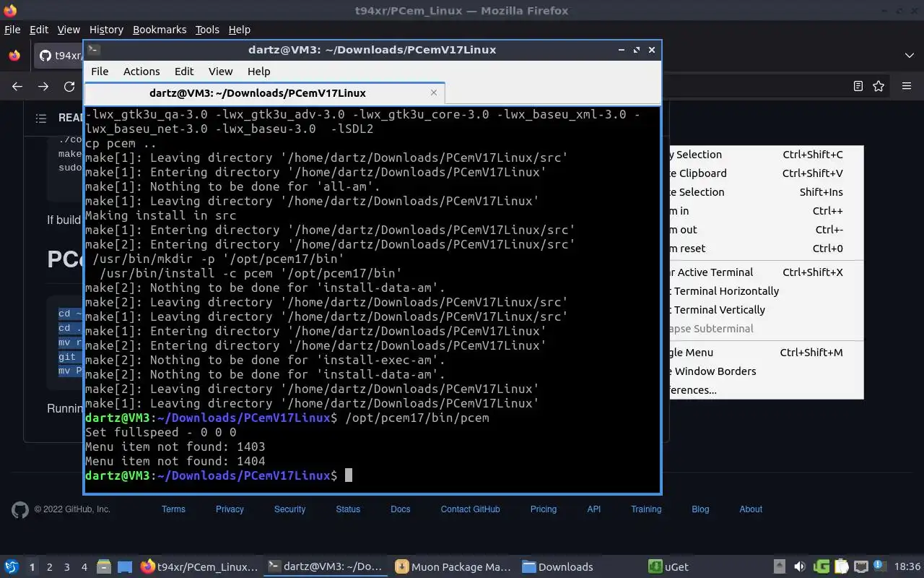Viewport: 924px width, 578px height.
Task: Switch to Muon Package Manager taskbar entry
Action: [453, 567]
